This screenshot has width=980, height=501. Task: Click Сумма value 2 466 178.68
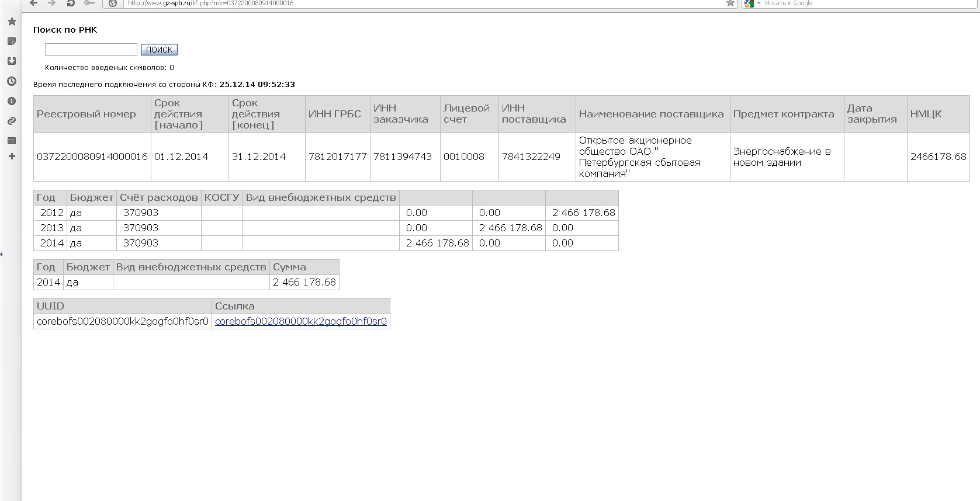coord(304,282)
